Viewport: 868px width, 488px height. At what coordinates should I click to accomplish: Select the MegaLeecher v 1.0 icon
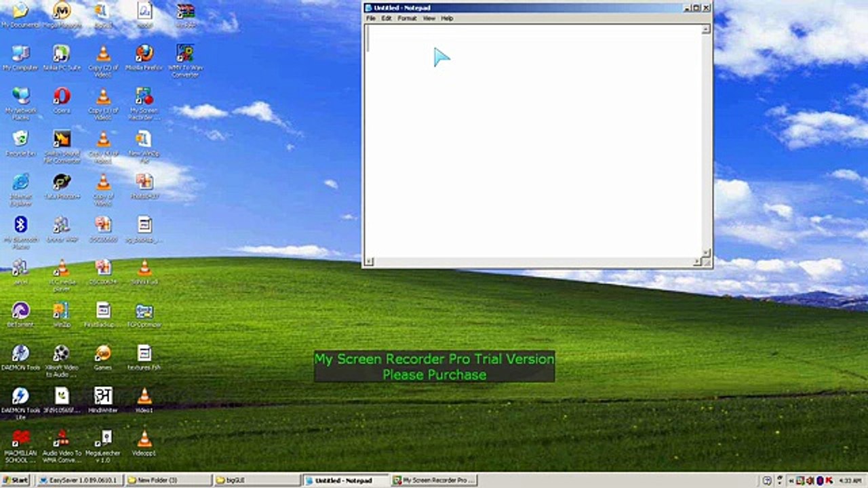tap(103, 446)
